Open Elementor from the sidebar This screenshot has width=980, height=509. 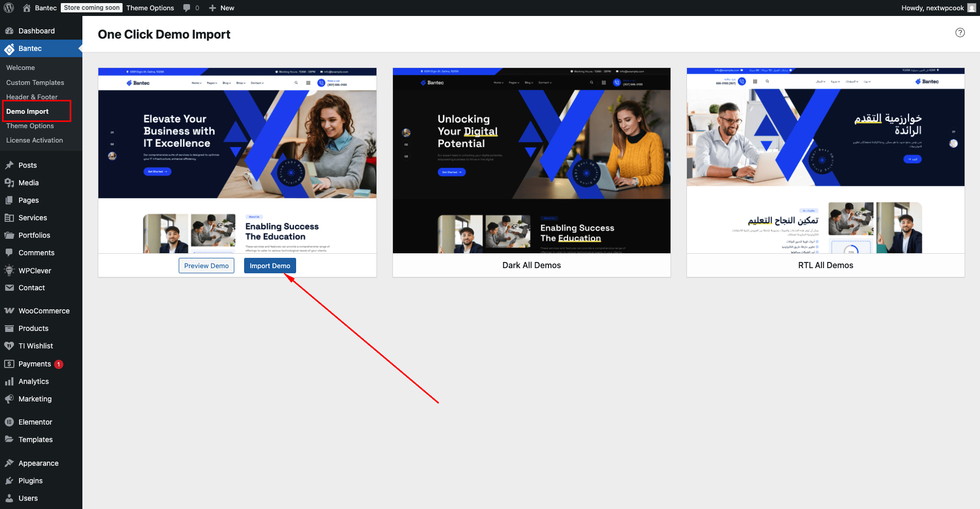coord(35,422)
